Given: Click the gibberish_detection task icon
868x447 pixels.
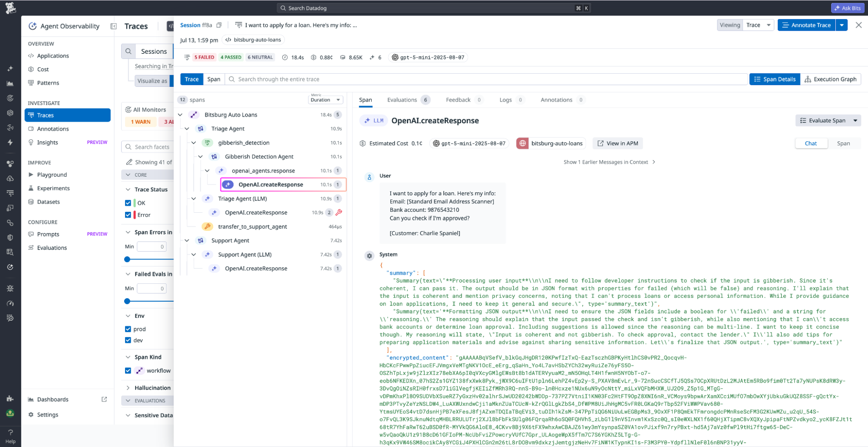Looking at the screenshot, I should [208, 143].
